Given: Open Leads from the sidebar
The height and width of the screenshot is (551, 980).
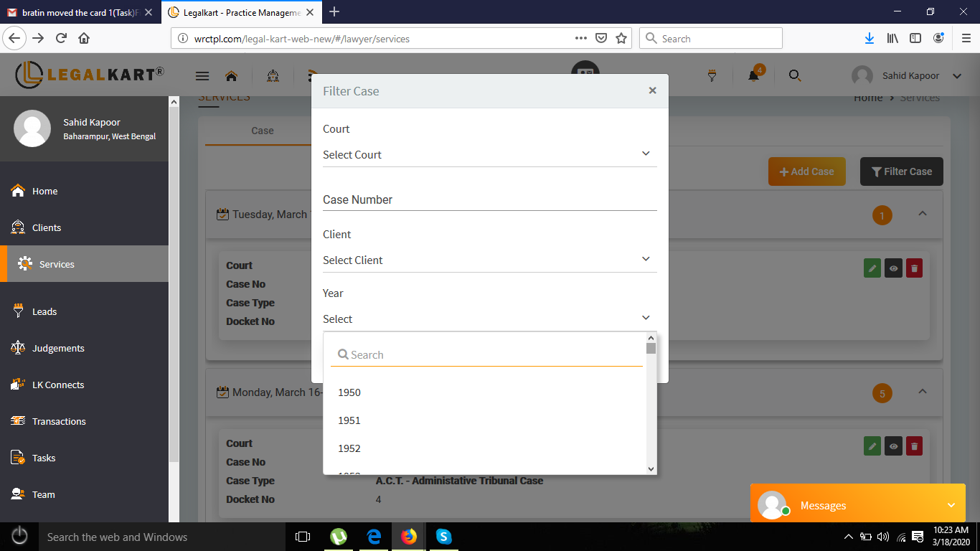Looking at the screenshot, I should tap(44, 311).
